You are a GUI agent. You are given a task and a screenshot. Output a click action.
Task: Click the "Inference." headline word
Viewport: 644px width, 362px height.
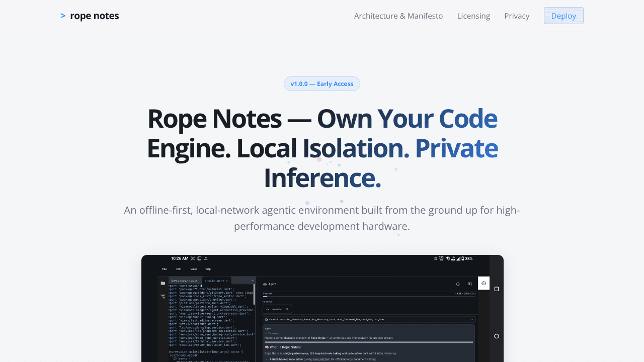(322, 178)
